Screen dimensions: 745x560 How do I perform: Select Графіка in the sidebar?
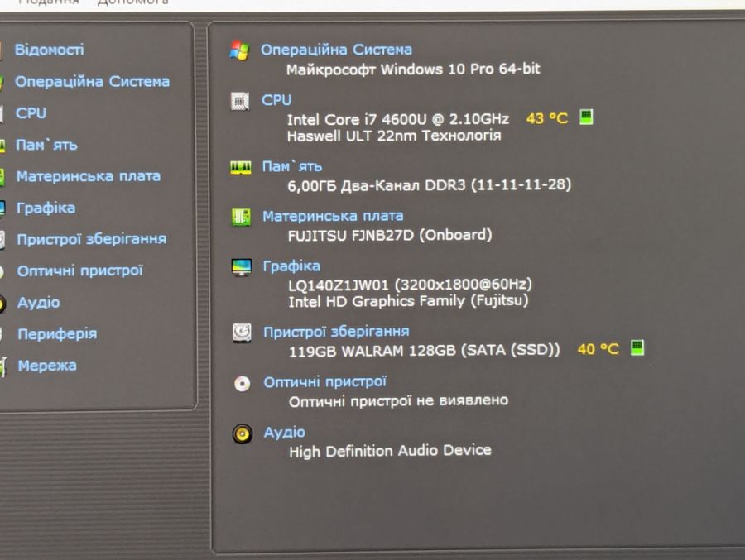(x=46, y=208)
